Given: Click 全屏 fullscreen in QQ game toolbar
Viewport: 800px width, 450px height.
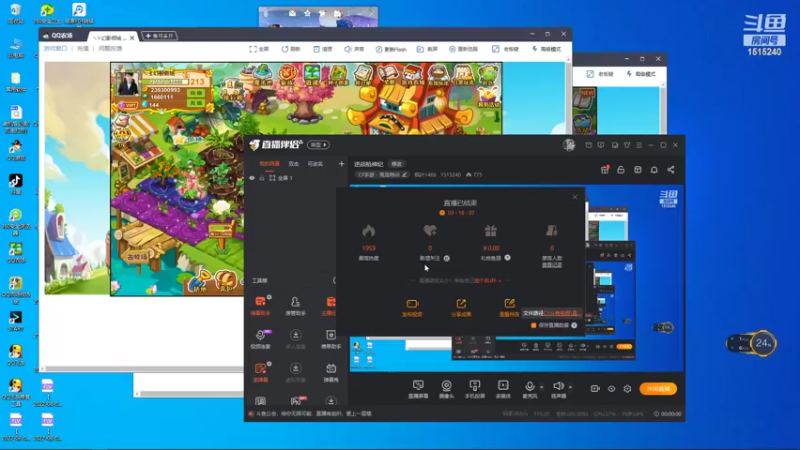Looking at the screenshot, I should coord(259,49).
